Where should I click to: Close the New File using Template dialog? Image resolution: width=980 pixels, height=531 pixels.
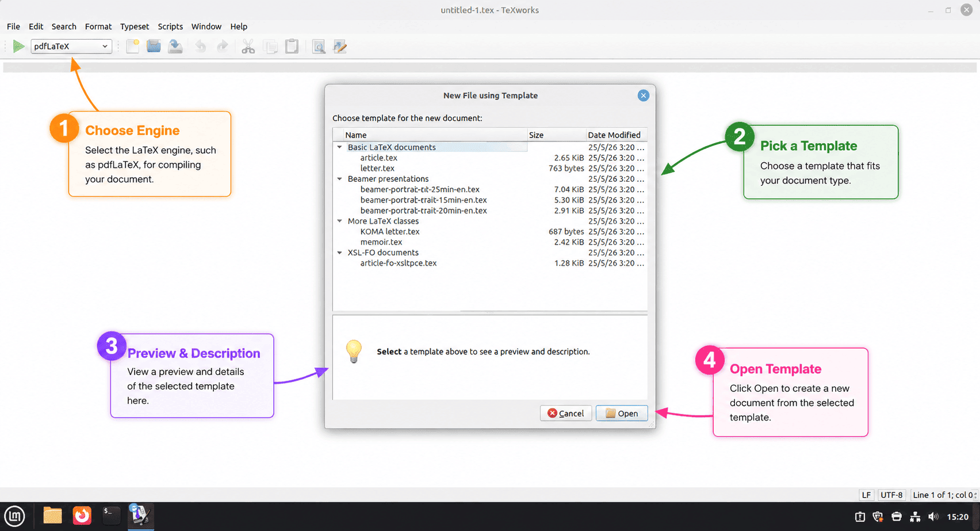(644, 95)
